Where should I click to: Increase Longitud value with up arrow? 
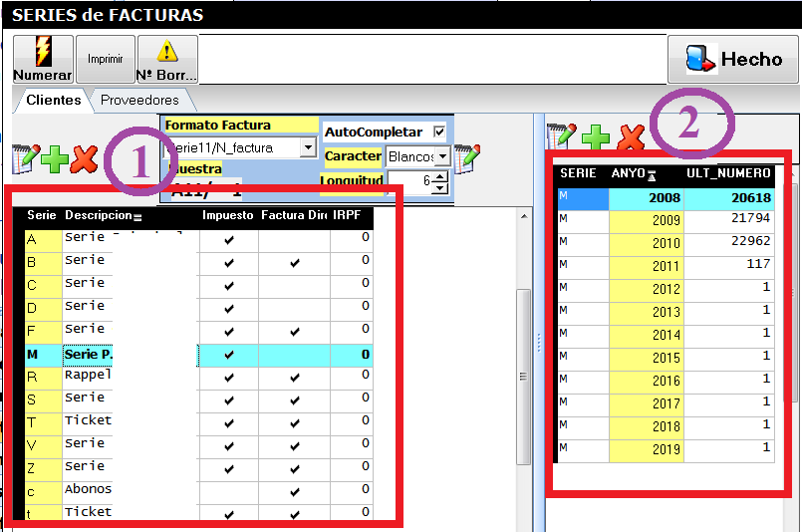[x=440, y=176]
